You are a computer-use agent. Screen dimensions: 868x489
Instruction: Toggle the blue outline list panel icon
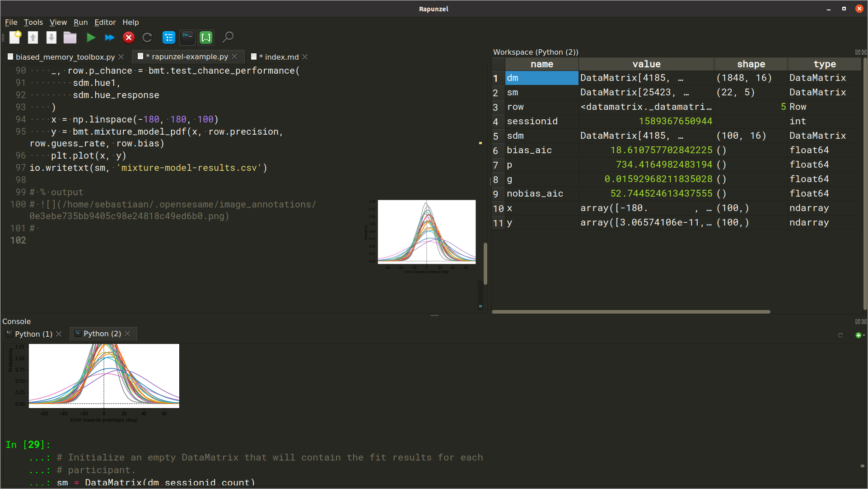(169, 38)
